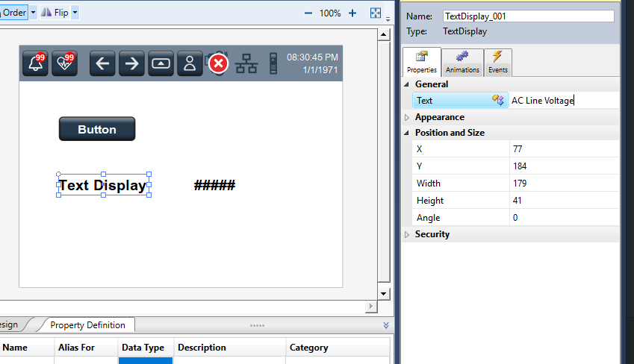The image size is (634, 364).
Task: Switch to the Events tab
Action: pos(498,63)
